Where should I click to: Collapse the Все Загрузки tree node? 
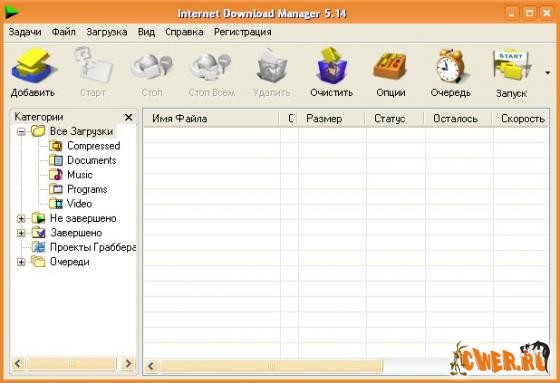click(x=21, y=131)
